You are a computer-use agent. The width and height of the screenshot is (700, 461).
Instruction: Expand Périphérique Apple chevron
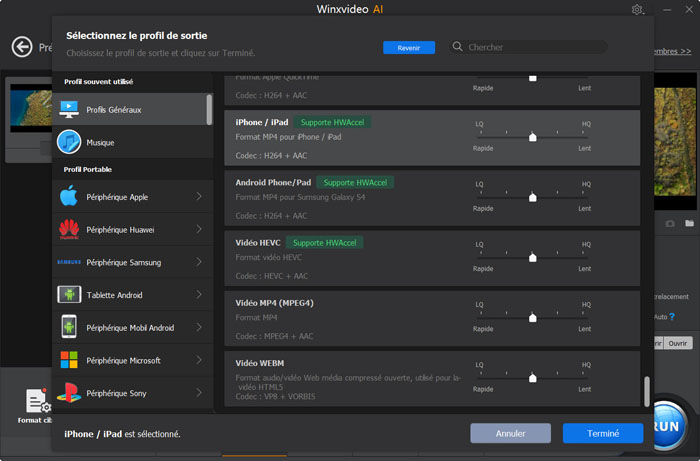199,196
